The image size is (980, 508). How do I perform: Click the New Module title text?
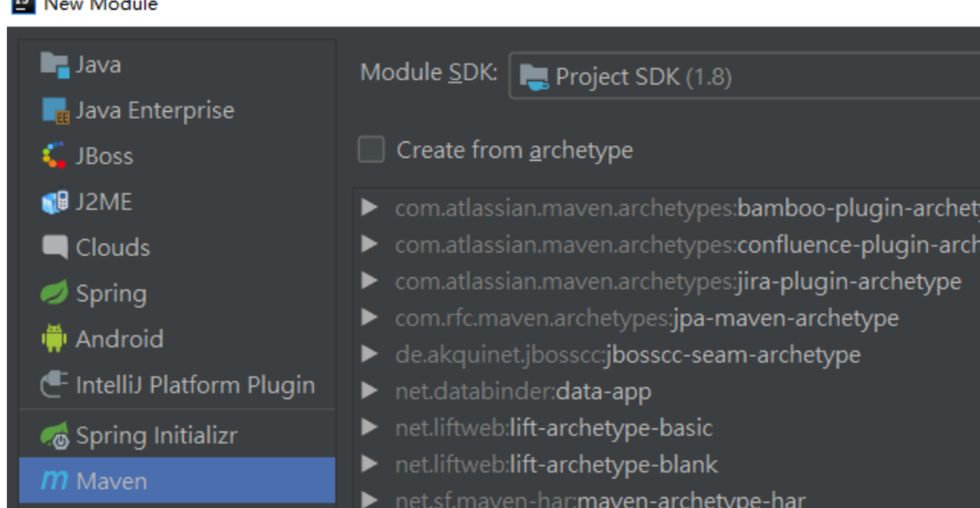coord(100,5)
